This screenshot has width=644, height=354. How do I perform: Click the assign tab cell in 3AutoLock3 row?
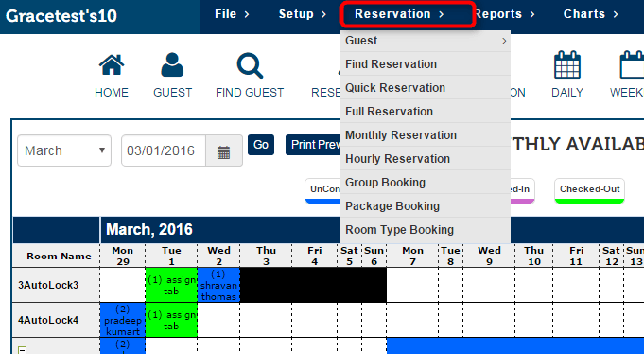(171, 285)
